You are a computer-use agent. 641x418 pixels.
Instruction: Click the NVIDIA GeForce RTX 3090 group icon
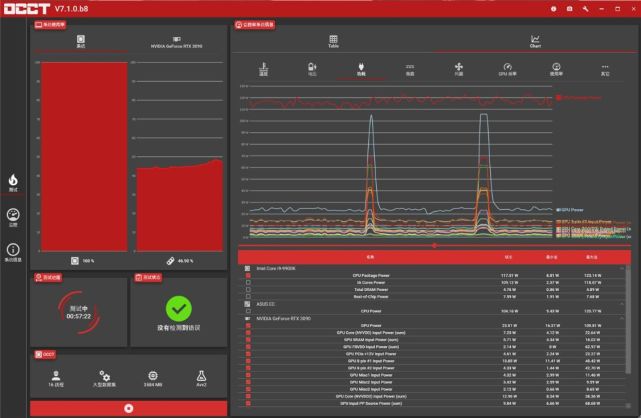pyautogui.click(x=247, y=318)
